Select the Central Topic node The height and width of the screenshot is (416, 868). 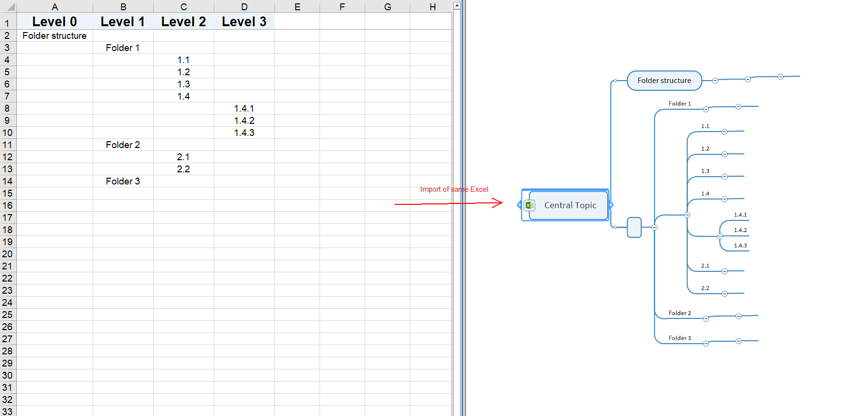569,205
